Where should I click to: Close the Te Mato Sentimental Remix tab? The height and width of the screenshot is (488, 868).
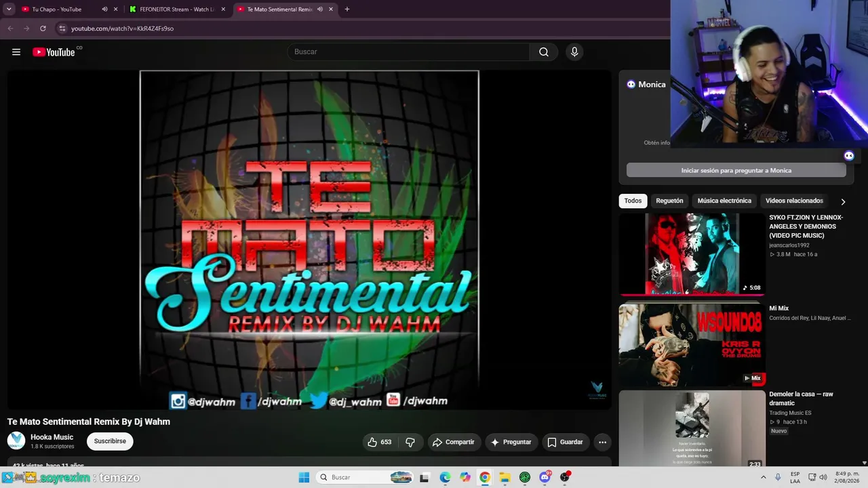click(331, 9)
